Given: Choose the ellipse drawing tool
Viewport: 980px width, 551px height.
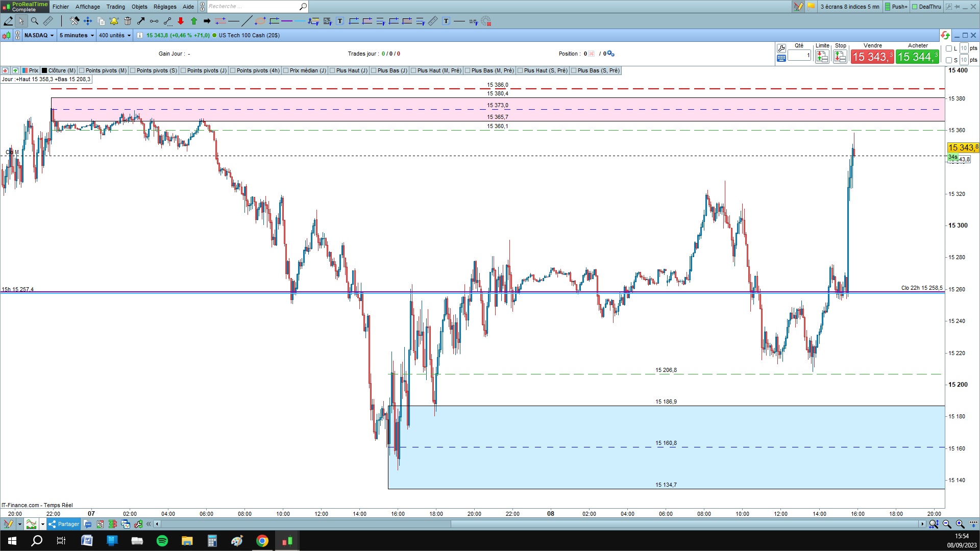Looking at the screenshot, I should tap(260, 21).
